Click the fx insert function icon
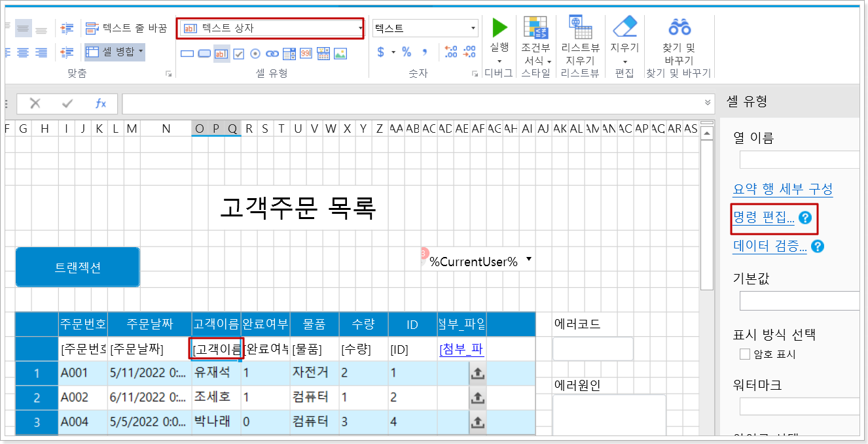868x444 pixels. click(x=101, y=103)
